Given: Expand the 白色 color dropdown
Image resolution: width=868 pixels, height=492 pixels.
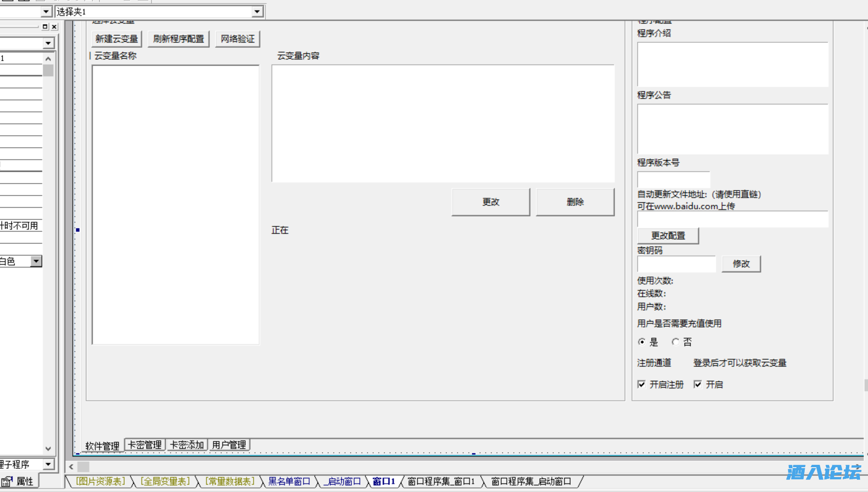Looking at the screenshot, I should (36, 261).
